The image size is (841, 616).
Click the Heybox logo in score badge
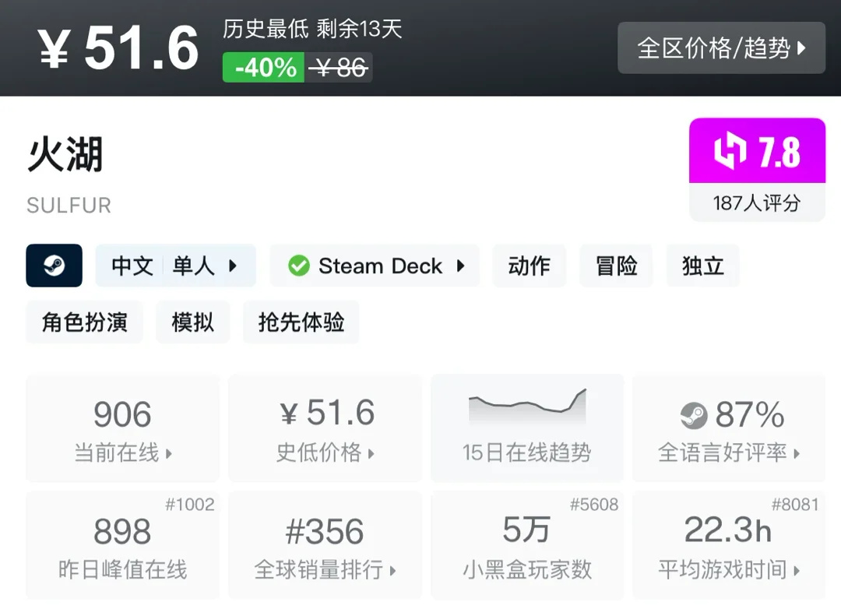coord(730,151)
